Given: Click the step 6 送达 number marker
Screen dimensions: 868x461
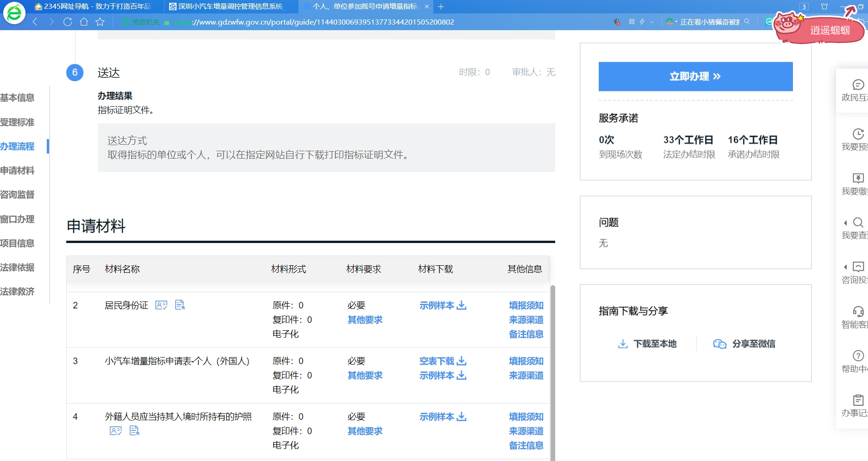Looking at the screenshot, I should pos(75,72).
